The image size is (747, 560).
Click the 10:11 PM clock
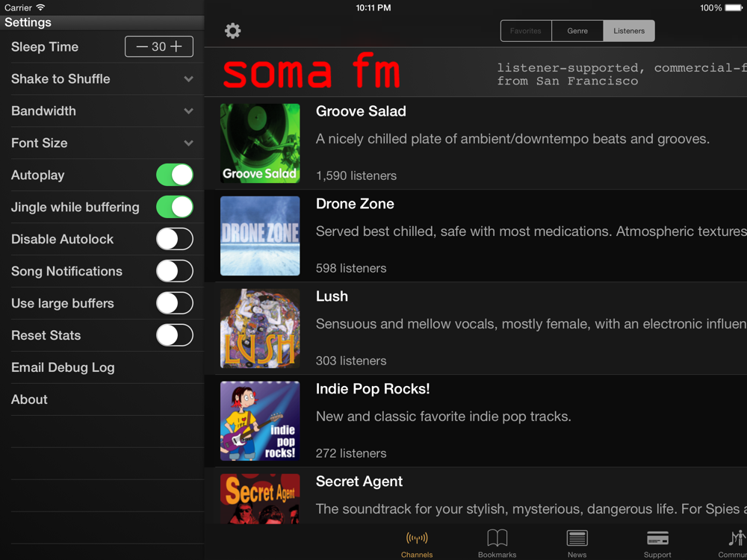tap(373, 7)
